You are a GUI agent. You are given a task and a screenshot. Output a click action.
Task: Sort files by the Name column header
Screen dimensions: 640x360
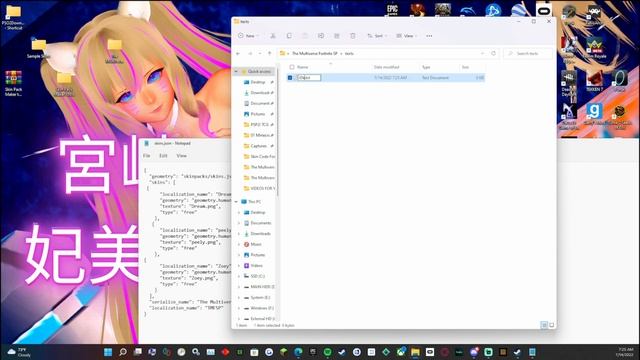click(x=302, y=67)
